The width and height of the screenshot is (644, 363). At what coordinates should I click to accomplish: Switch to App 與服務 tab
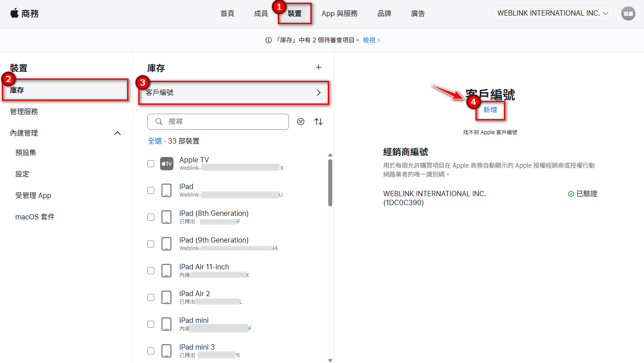339,13
